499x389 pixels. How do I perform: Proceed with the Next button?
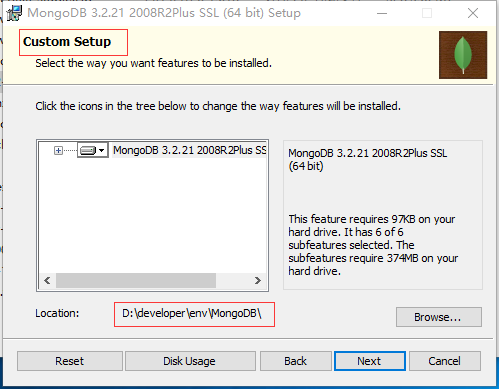370,361
